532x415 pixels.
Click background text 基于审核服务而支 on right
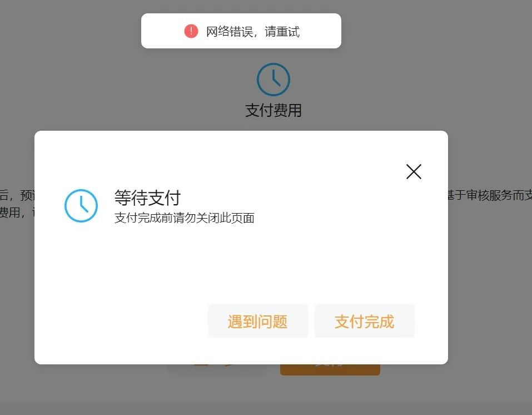(x=490, y=195)
